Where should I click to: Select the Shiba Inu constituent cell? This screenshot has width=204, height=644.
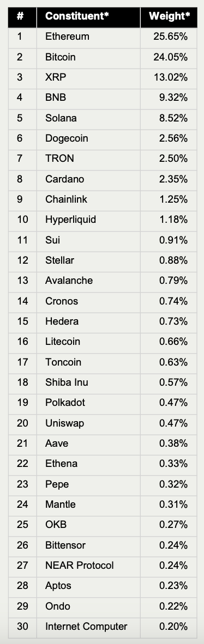(88, 382)
